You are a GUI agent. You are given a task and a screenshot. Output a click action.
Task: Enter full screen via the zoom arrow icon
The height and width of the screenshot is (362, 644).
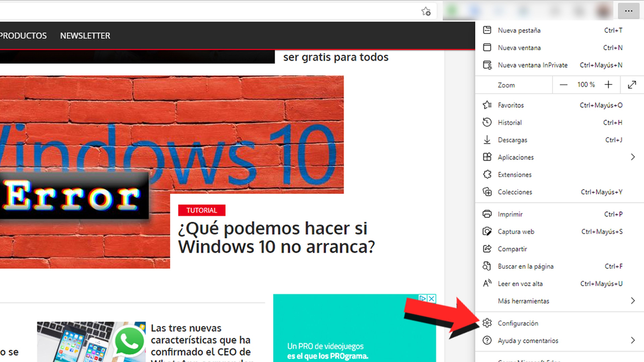632,85
